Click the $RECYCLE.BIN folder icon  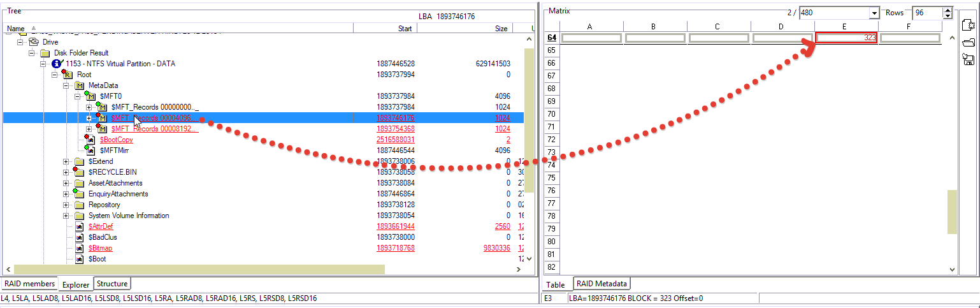click(x=79, y=172)
